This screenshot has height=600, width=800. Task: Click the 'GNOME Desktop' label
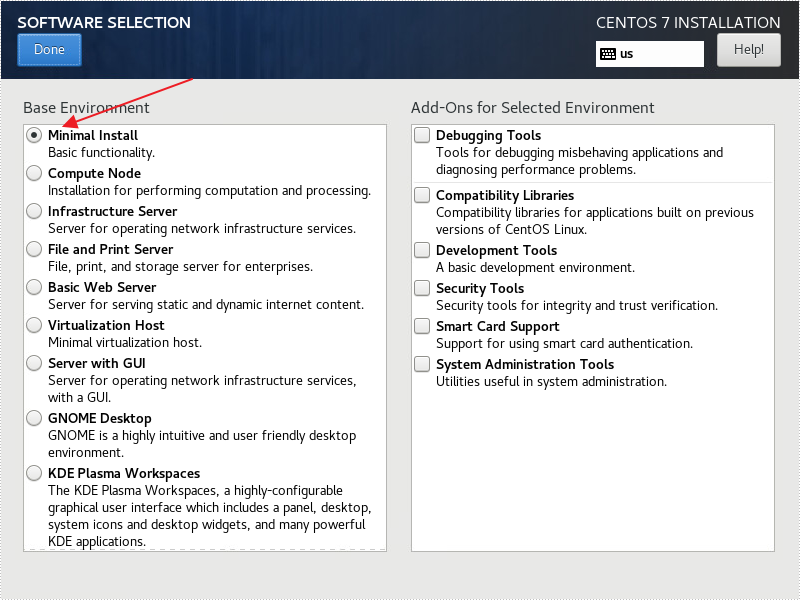99,418
